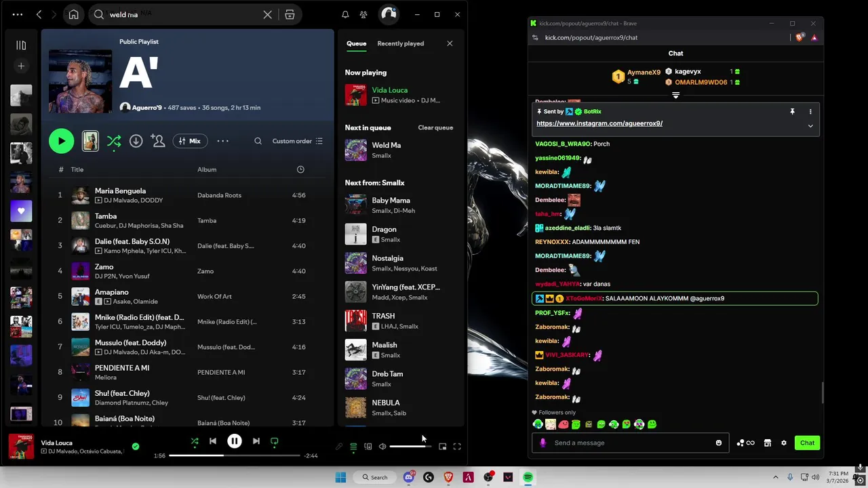868x488 pixels.
Task: Toggle shuffle in bottom player bar
Action: (195, 441)
